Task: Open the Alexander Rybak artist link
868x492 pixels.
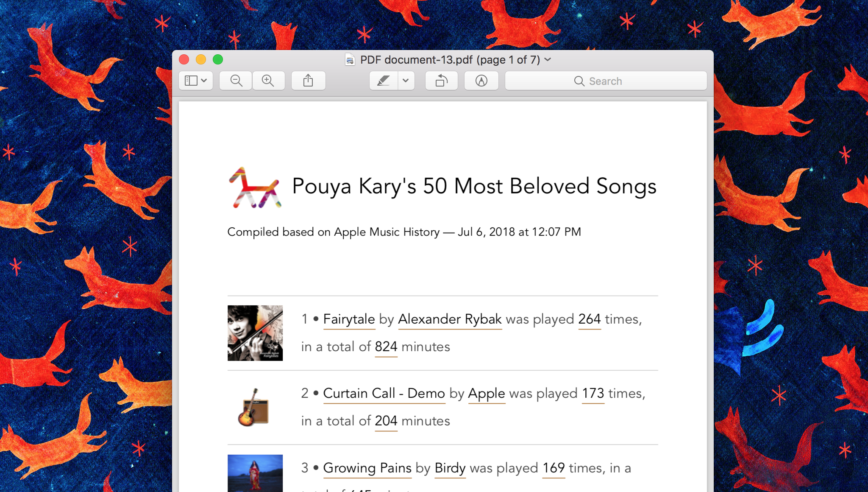Action: 450,319
